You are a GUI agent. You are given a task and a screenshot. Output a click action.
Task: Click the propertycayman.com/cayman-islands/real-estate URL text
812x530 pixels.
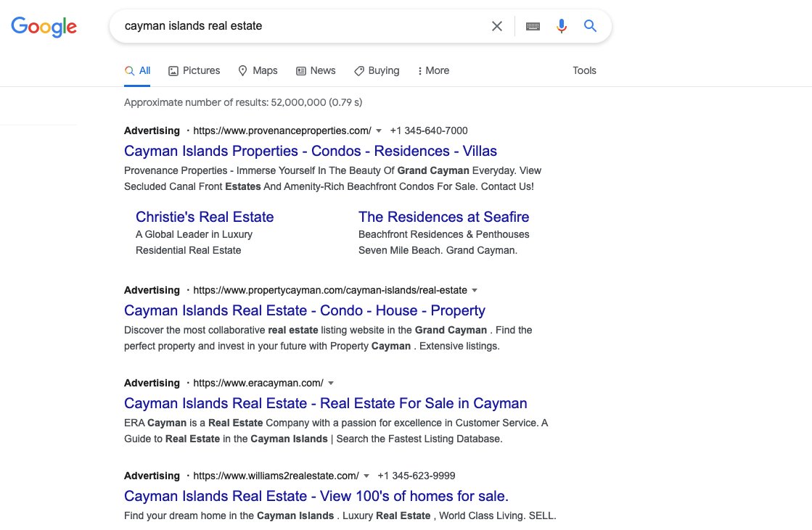tap(330, 290)
